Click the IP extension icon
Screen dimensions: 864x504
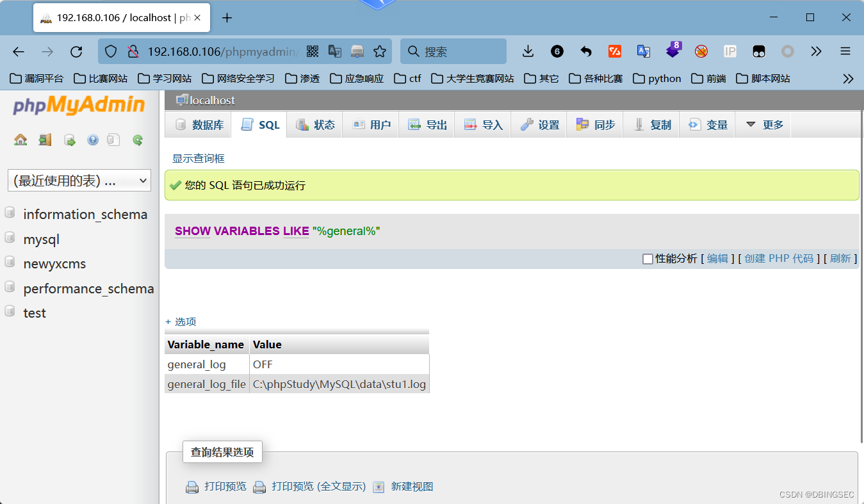(x=730, y=51)
